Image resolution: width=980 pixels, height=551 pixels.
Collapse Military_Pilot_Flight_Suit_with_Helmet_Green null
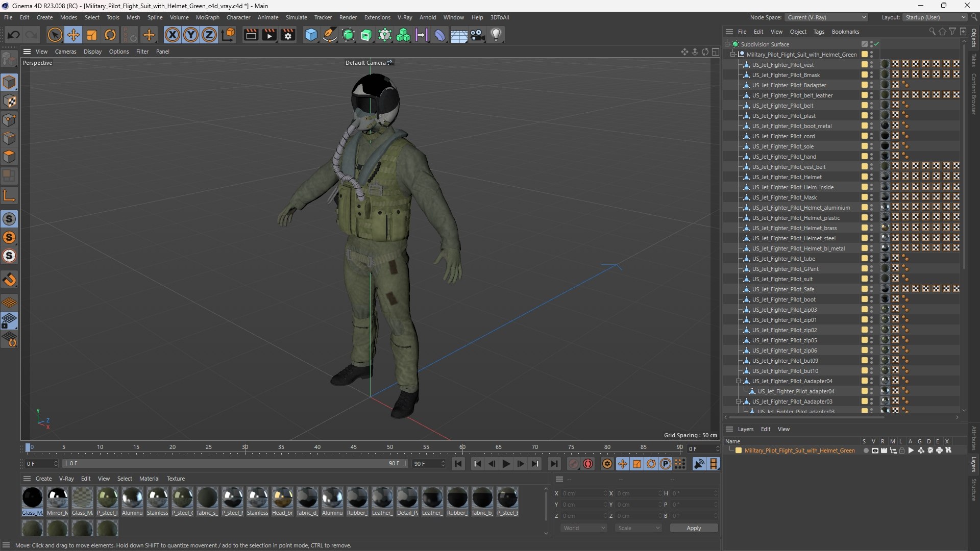tap(732, 55)
